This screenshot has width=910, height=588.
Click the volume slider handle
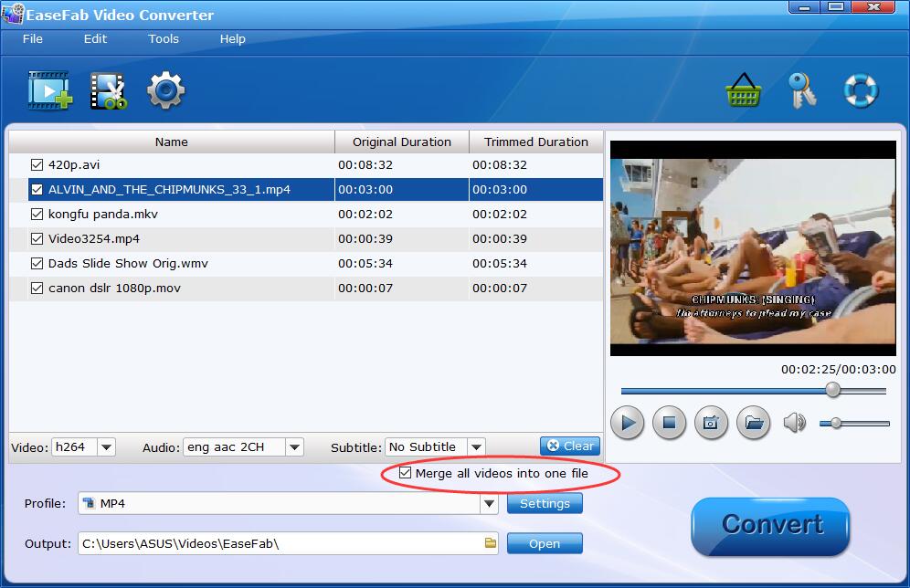[836, 424]
